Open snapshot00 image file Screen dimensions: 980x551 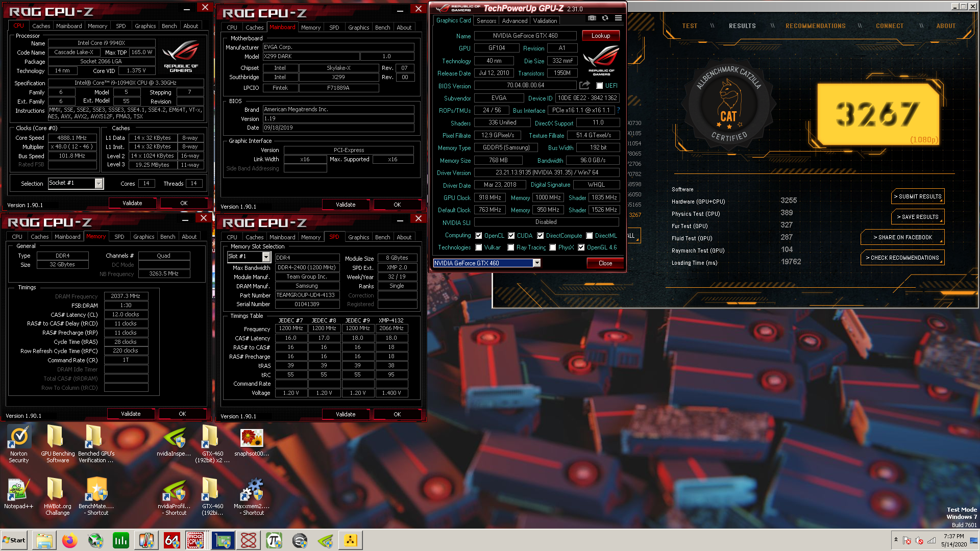(252, 442)
